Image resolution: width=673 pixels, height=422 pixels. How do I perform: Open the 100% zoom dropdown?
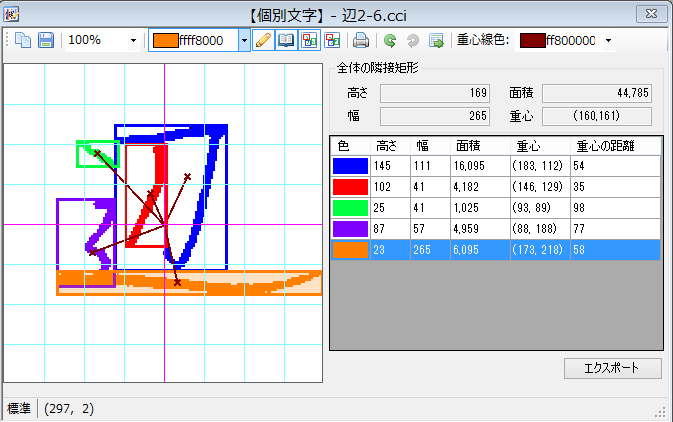coord(133,41)
